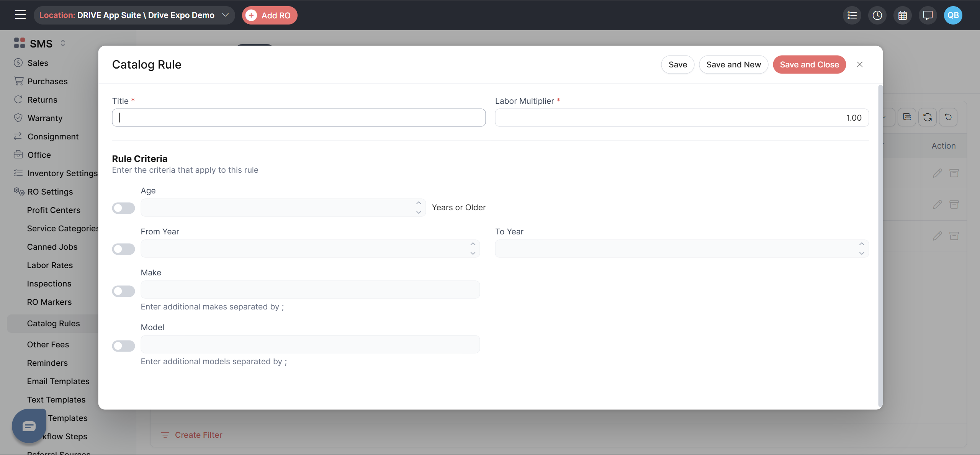Click the Save and New button
This screenshot has height=455, width=980.
733,64
